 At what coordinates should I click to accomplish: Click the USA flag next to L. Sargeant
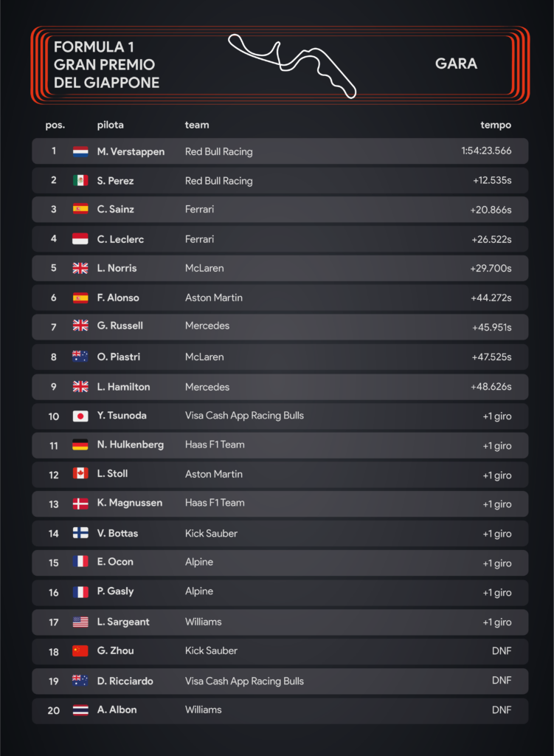[x=80, y=622]
